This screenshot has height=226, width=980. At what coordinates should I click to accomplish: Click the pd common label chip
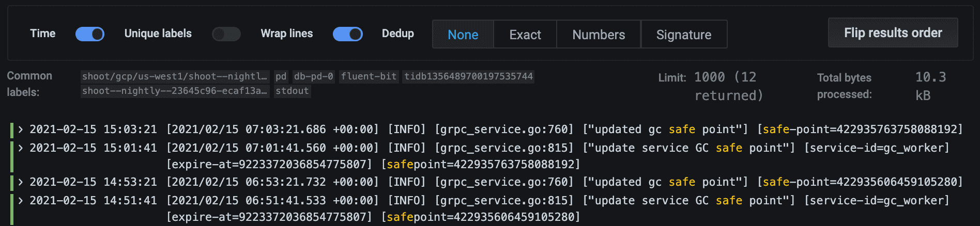click(x=281, y=76)
